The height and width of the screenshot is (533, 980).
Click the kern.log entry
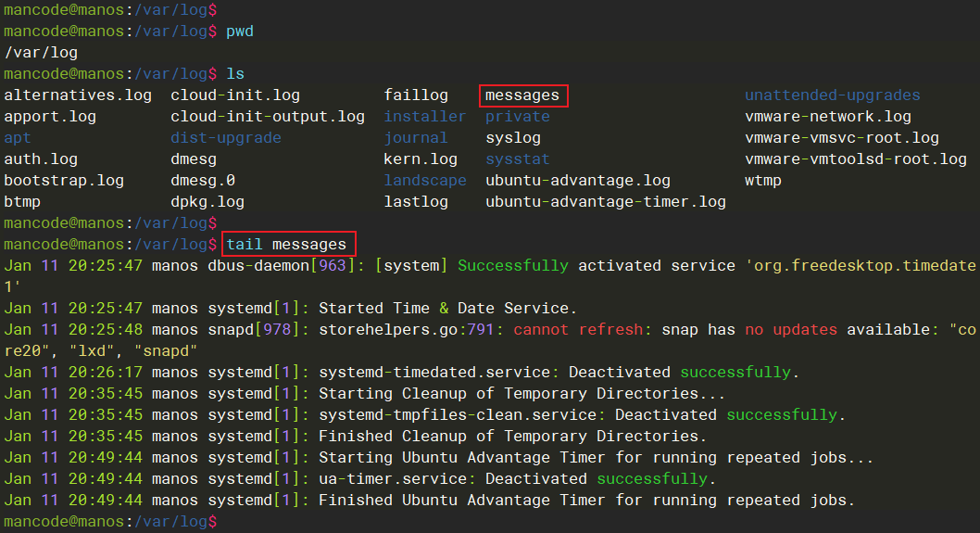point(421,159)
